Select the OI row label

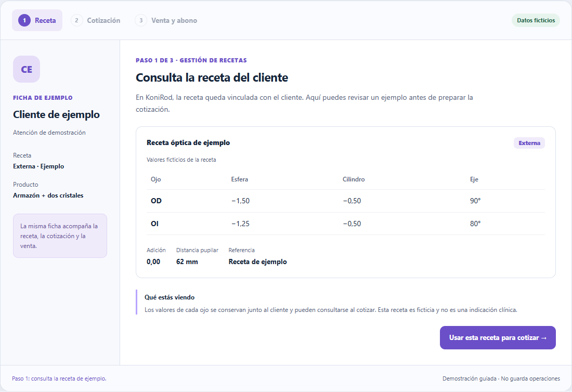coord(154,224)
